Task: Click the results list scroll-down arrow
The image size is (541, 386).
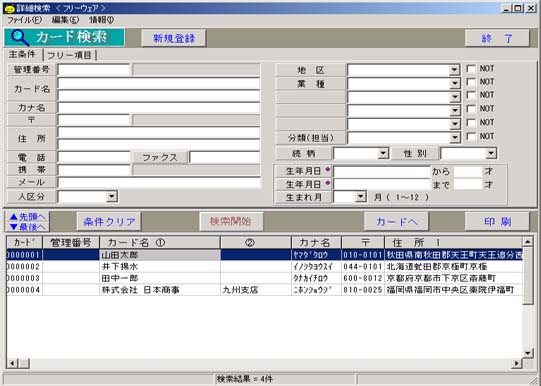Action: tap(528, 353)
